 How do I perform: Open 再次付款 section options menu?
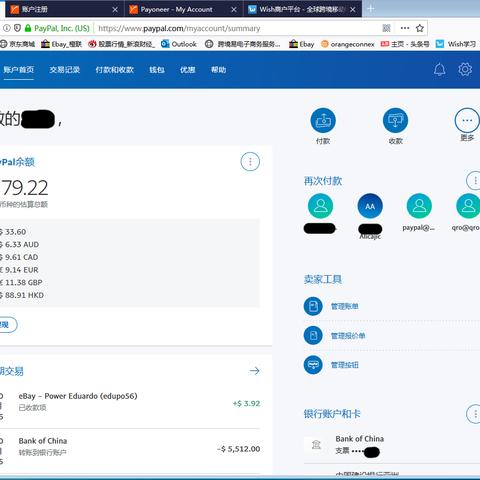[474, 181]
